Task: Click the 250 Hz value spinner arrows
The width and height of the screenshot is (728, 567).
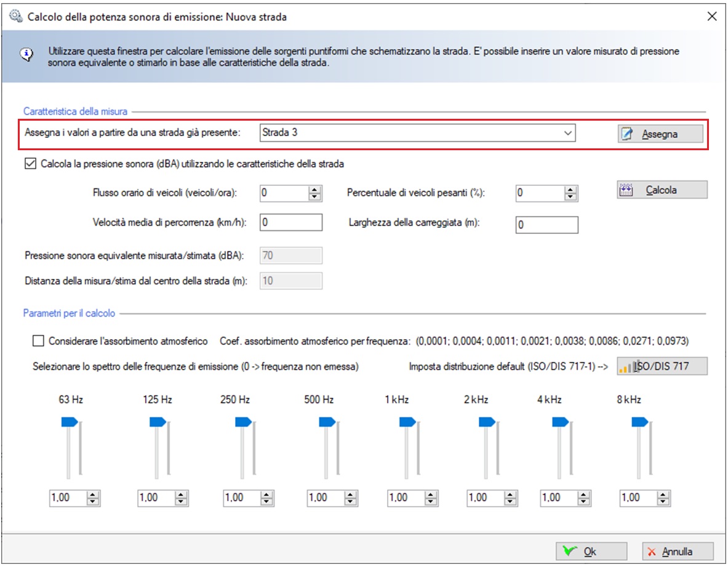Action: point(266,498)
